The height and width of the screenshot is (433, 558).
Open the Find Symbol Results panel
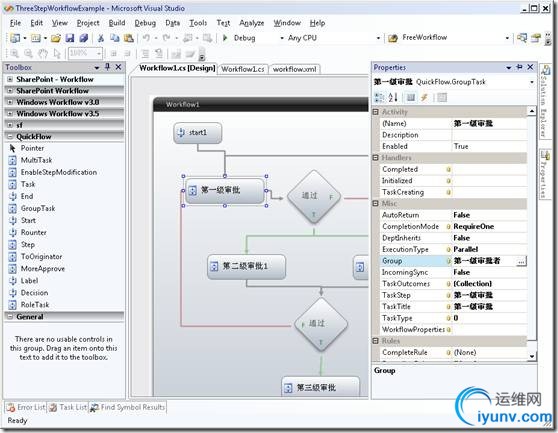pyautogui.click(x=127, y=407)
